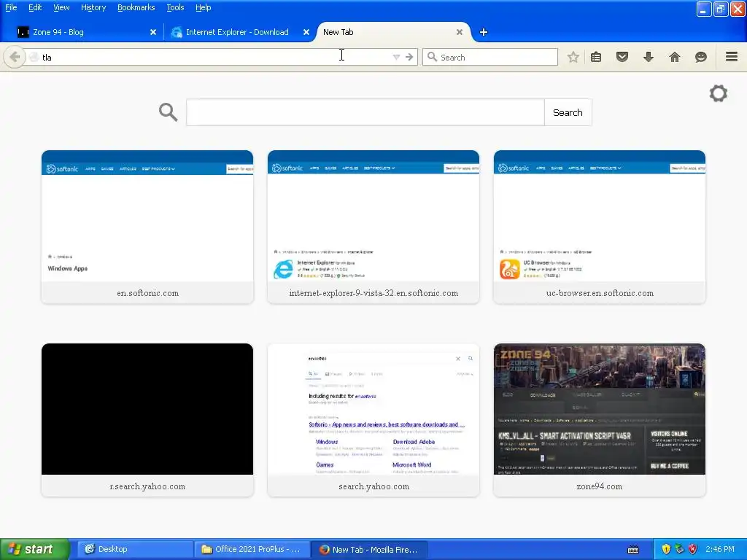Click the new tab page search field

pos(365,112)
